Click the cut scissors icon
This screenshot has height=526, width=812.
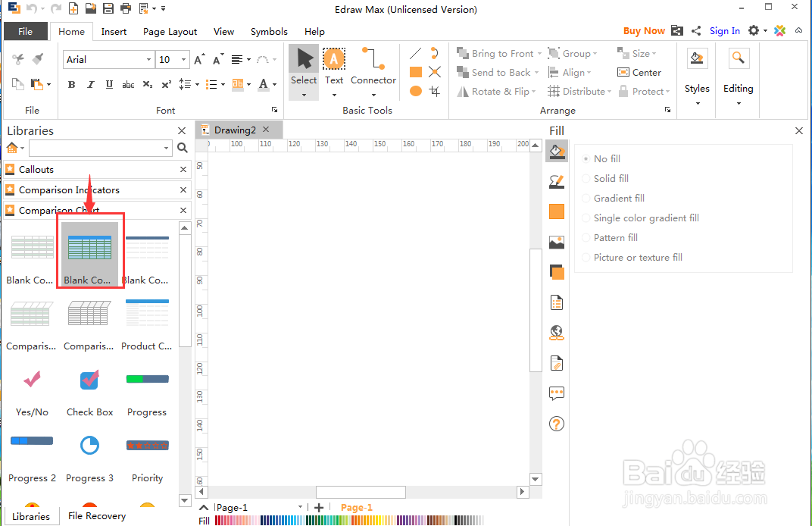click(x=18, y=59)
